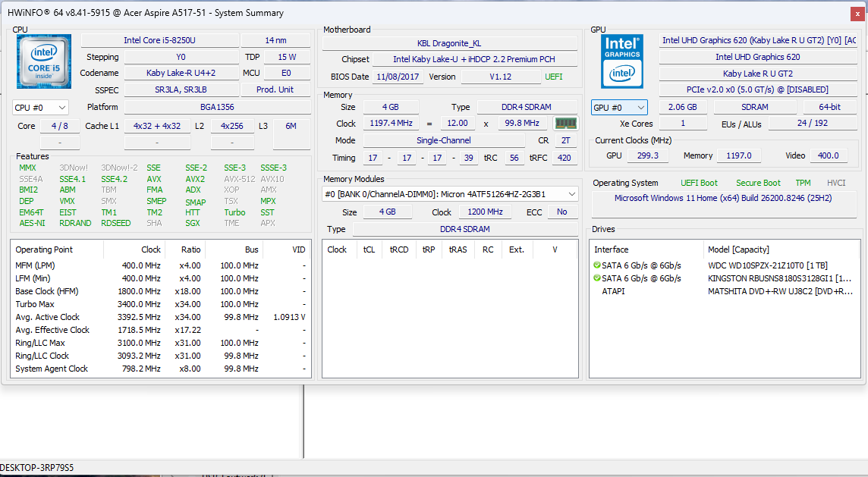Screen dimensions: 868x477
Task: Click the Platform value BGA1356
Action: 217,108
